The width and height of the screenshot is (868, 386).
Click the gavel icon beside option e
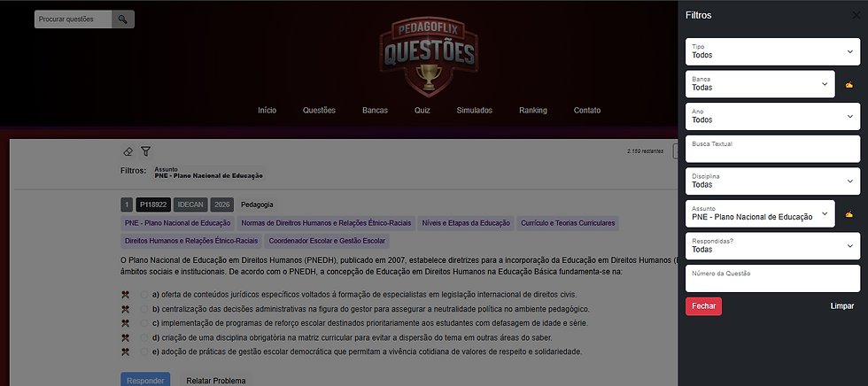coord(125,351)
